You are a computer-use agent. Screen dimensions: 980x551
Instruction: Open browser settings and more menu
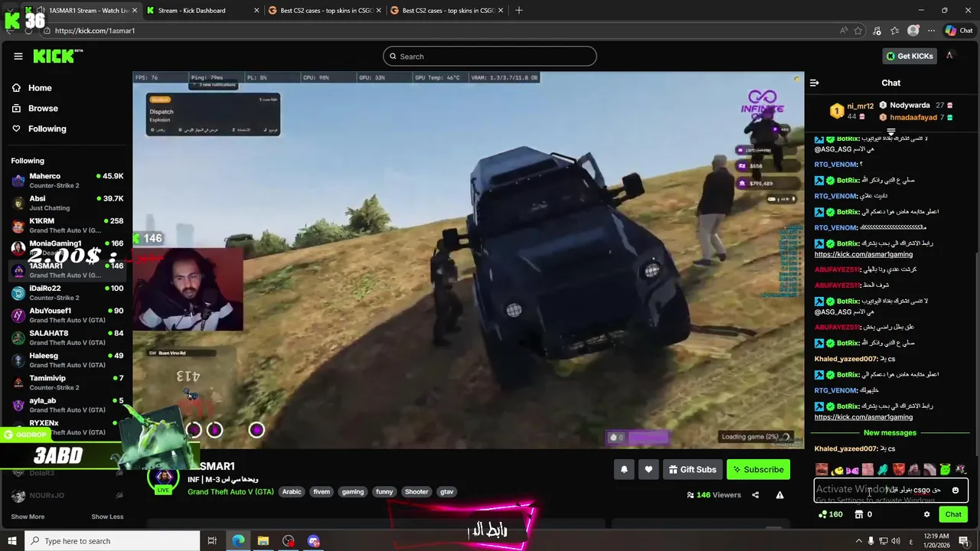point(931,31)
